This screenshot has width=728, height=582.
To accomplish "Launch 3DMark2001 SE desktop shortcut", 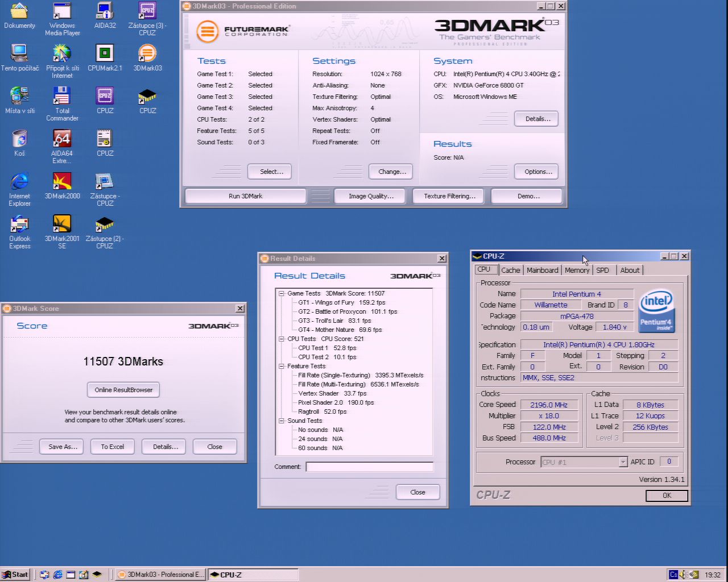I will (x=62, y=232).
